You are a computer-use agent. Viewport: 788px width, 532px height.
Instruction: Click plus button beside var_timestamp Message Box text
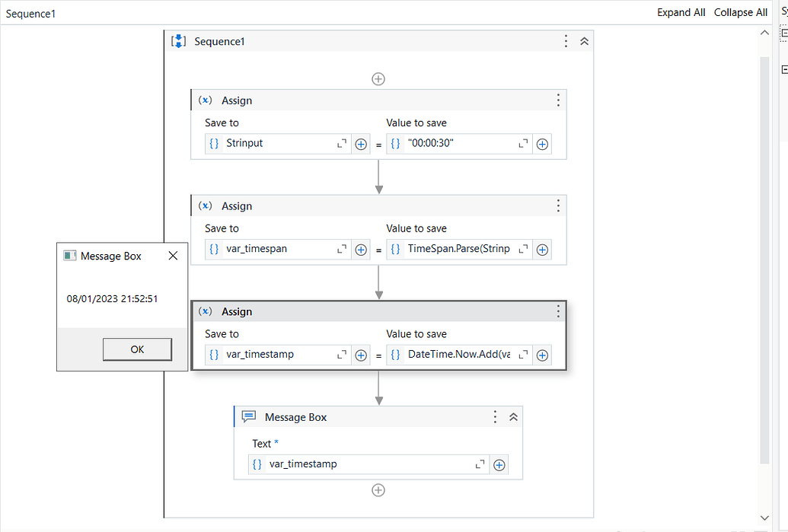tap(499, 464)
